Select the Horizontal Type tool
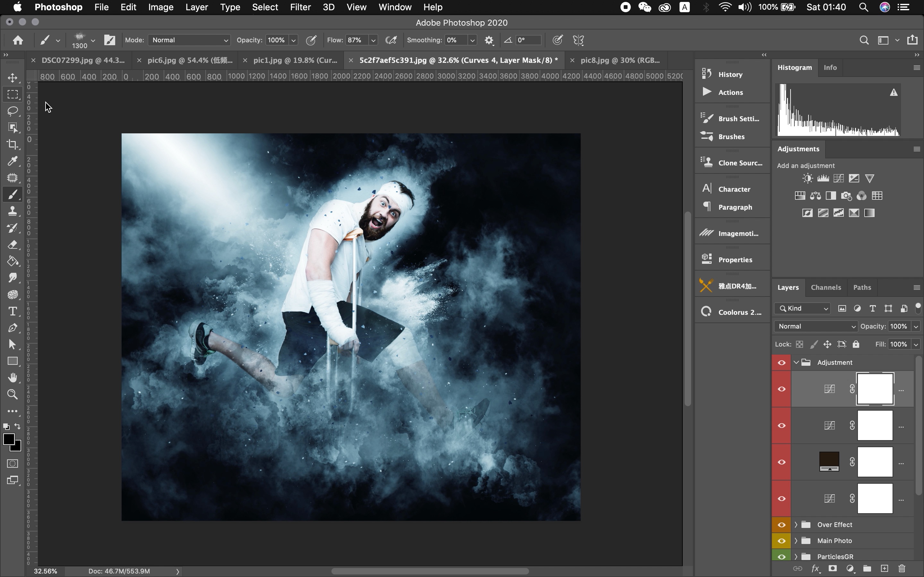This screenshot has width=924, height=577. (x=13, y=311)
